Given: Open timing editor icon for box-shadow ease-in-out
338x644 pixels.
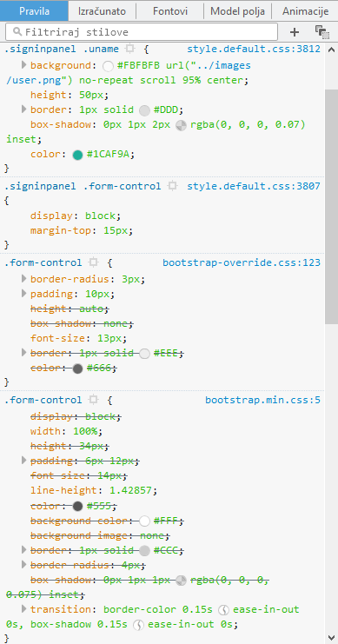Looking at the screenshot, I should coord(138,624).
